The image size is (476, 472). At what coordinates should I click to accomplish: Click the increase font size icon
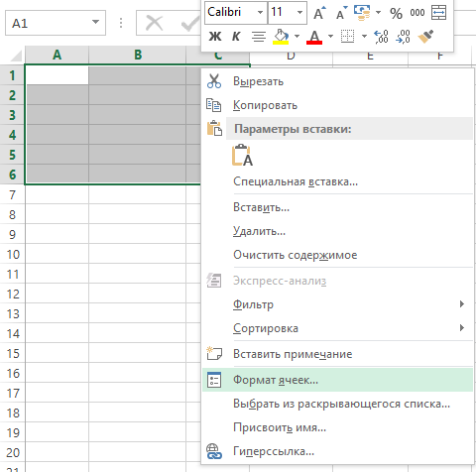point(319,13)
